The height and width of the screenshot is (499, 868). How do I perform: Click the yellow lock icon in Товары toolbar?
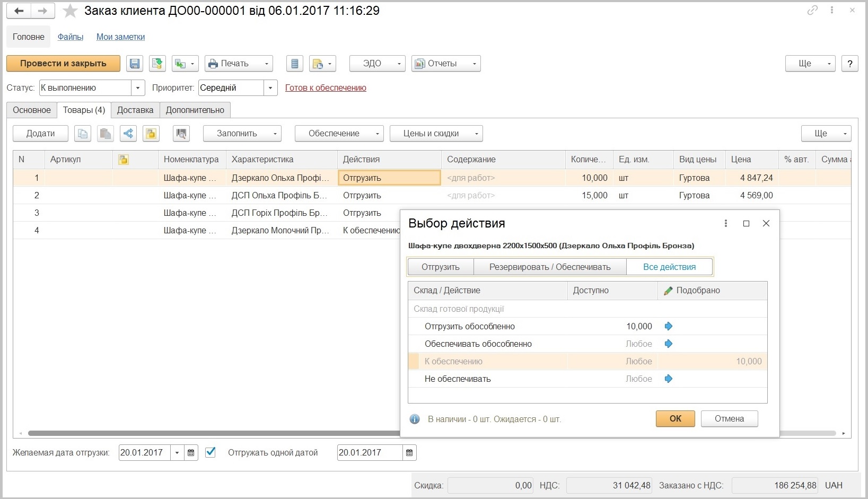tap(151, 134)
